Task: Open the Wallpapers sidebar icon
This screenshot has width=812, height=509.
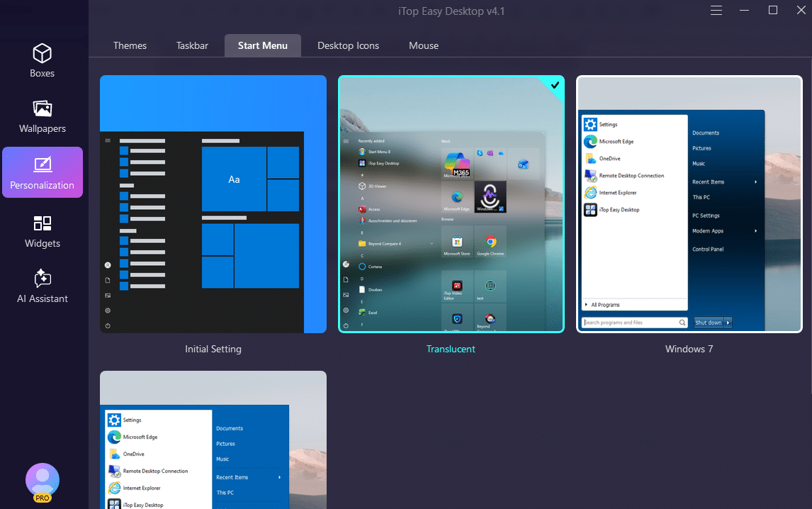Action: click(43, 109)
